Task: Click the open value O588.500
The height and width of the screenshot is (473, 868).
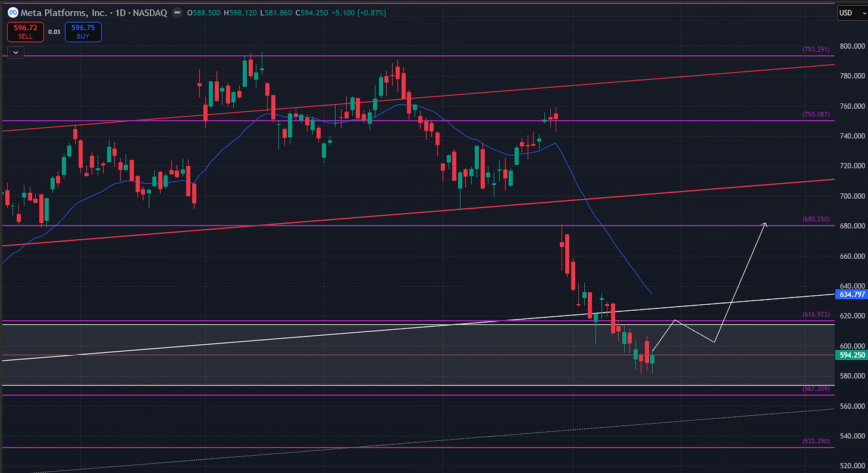Action: click(203, 13)
